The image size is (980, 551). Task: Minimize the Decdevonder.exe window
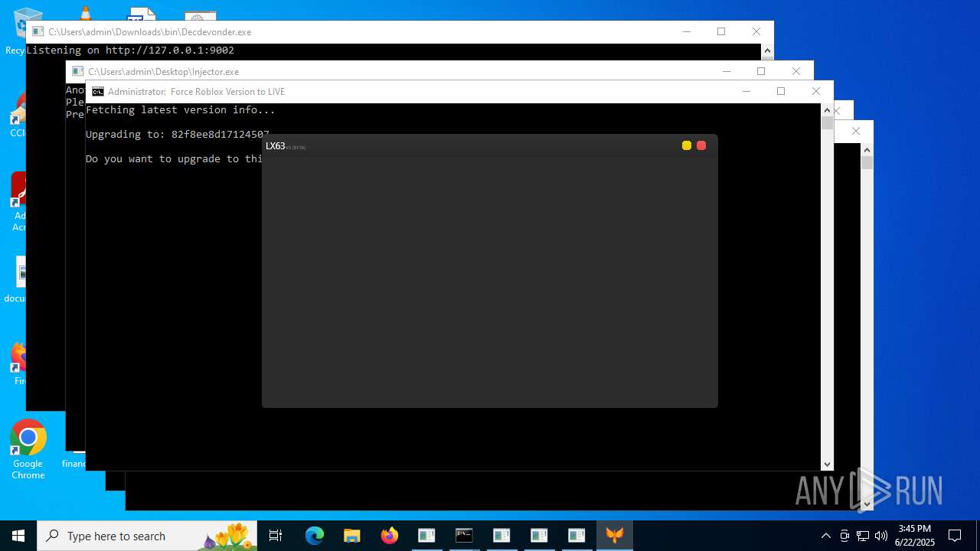pos(687,31)
